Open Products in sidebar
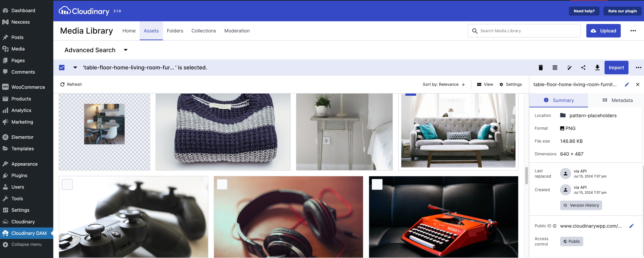The width and height of the screenshot is (644, 258). coord(26,99)
